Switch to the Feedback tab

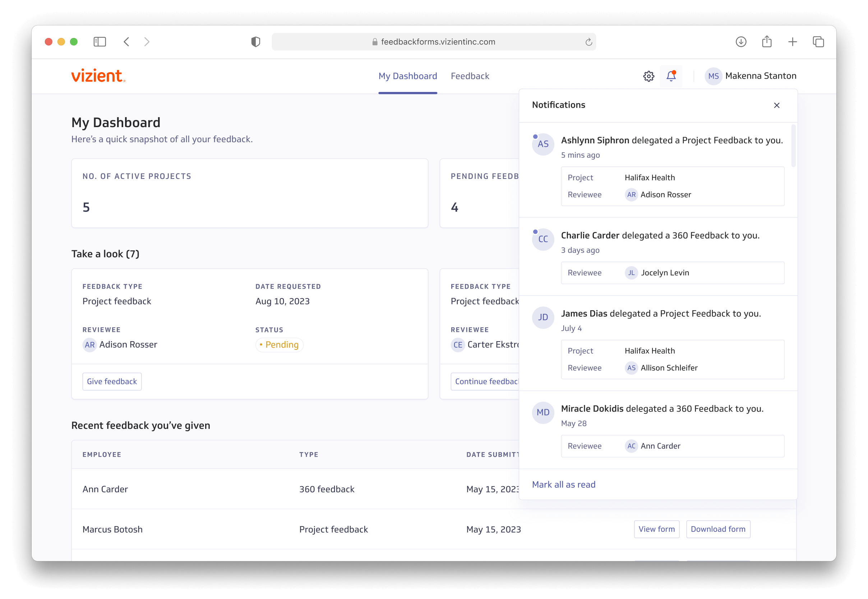coord(470,76)
